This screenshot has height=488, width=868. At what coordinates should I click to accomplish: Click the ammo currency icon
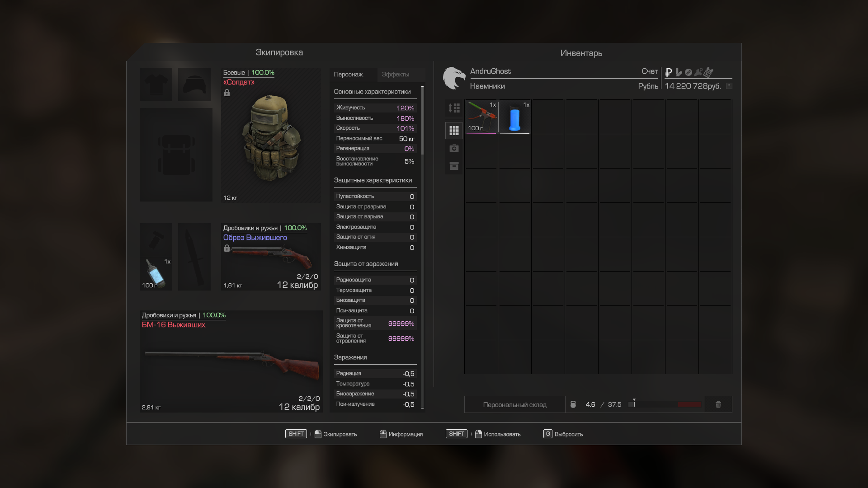[x=679, y=72]
